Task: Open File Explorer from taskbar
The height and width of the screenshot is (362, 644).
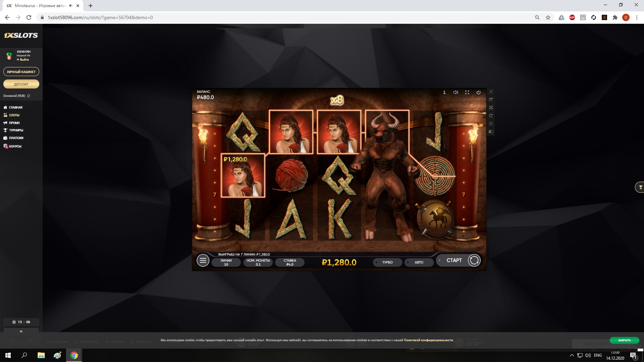Action: click(41, 355)
